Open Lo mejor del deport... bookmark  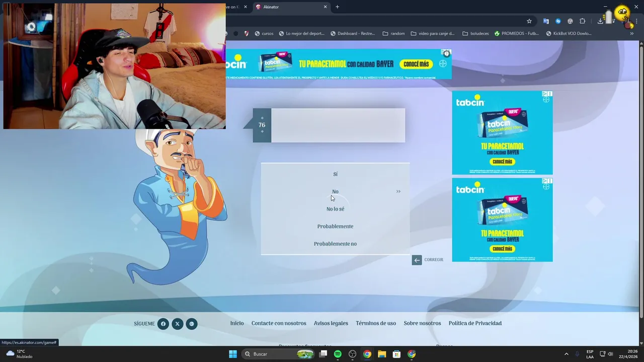(x=301, y=34)
